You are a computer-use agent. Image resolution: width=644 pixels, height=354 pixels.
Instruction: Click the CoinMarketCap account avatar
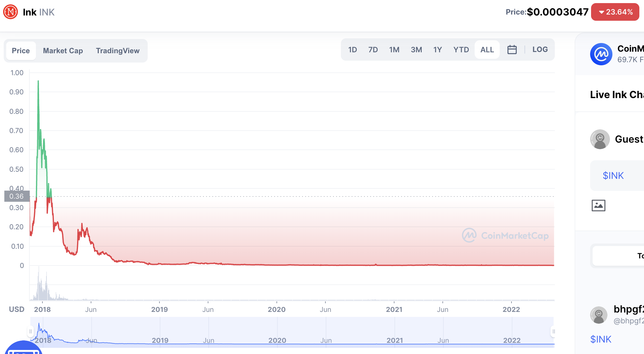601,54
